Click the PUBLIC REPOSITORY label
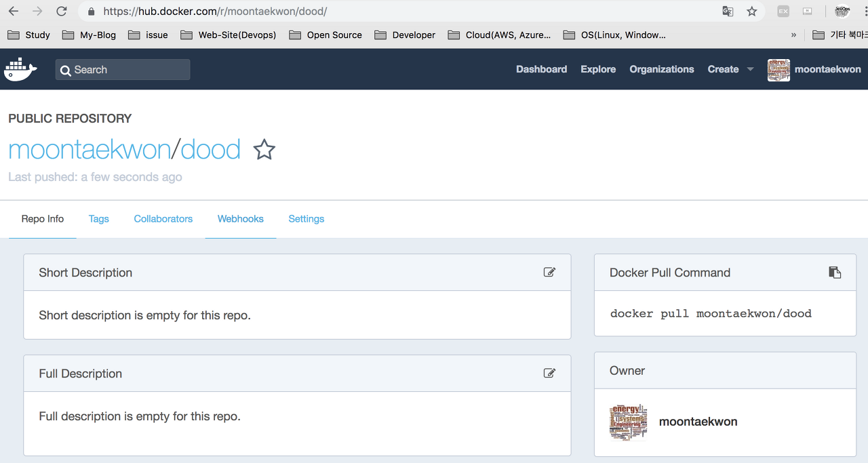868x463 pixels. click(x=70, y=119)
